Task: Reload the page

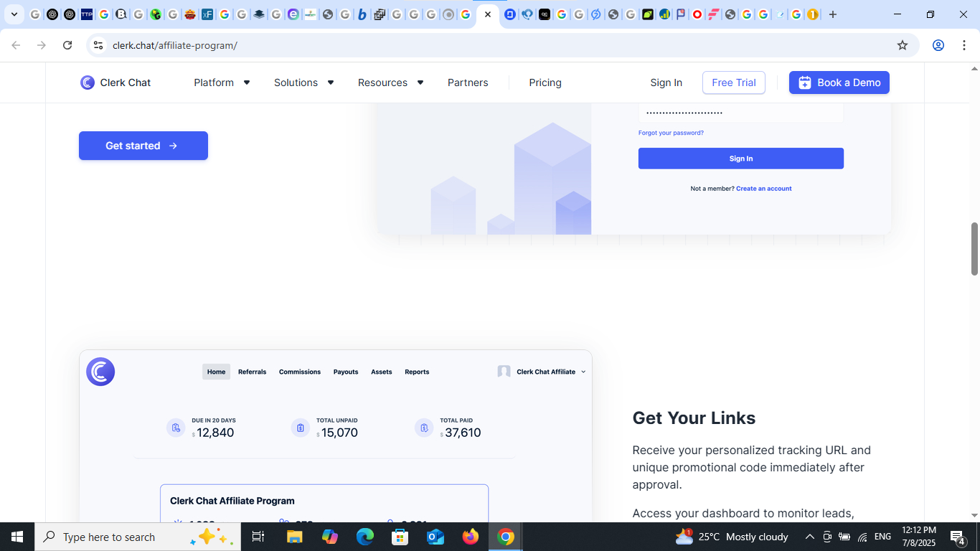Action: pyautogui.click(x=67, y=45)
